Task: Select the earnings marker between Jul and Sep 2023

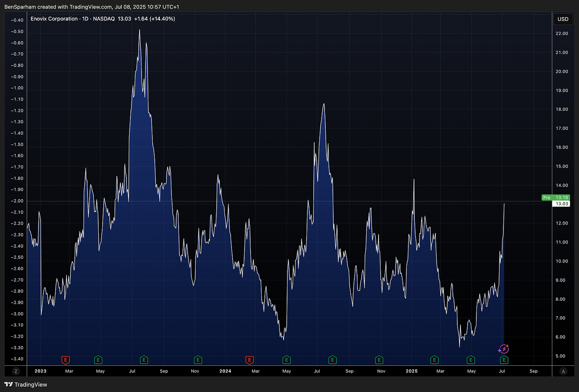Action: point(144,360)
